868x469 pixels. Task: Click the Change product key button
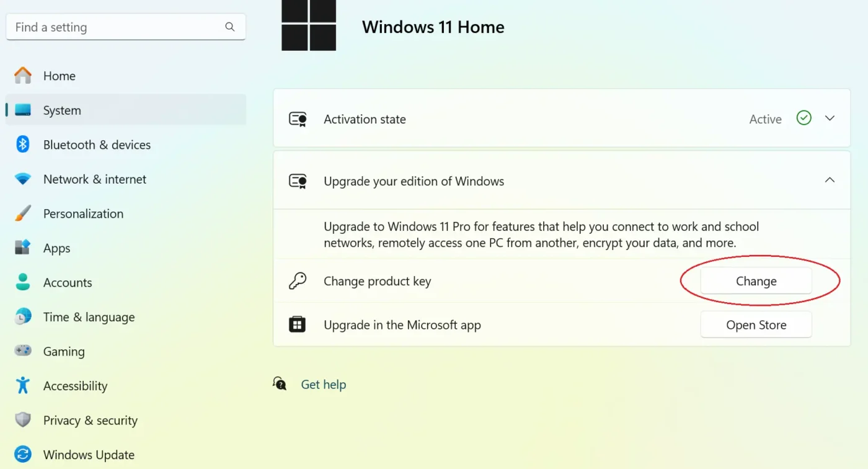point(756,281)
